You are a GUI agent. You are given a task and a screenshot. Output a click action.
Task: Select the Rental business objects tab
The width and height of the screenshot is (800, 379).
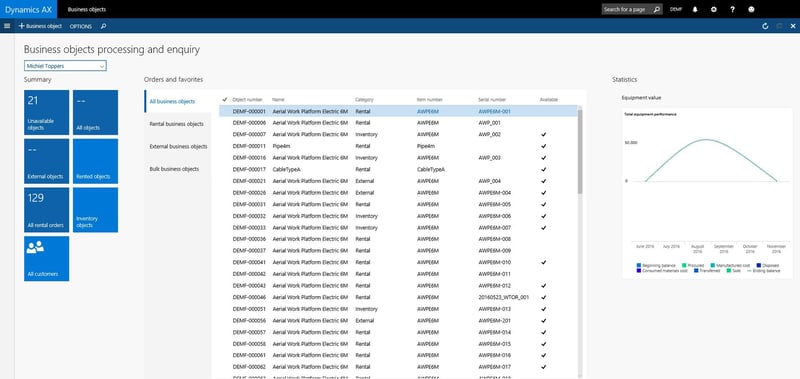pyautogui.click(x=177, y=124)
